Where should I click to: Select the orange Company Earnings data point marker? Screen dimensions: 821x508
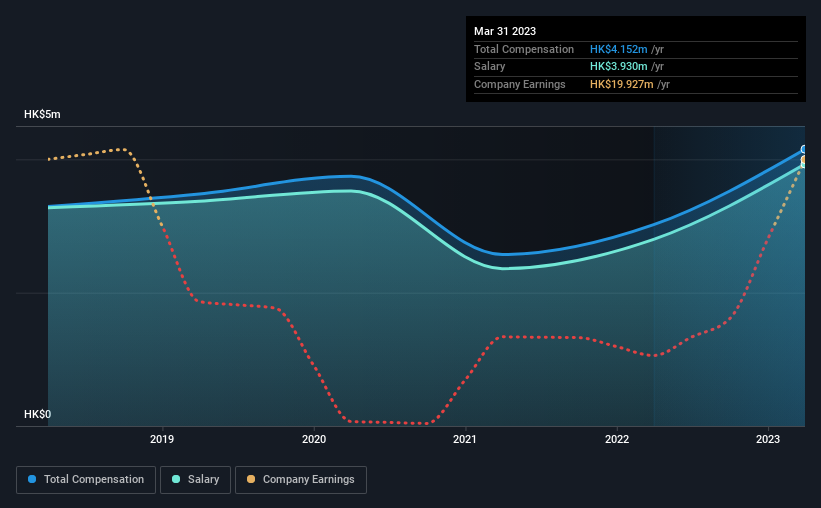[x=803, y=159]
